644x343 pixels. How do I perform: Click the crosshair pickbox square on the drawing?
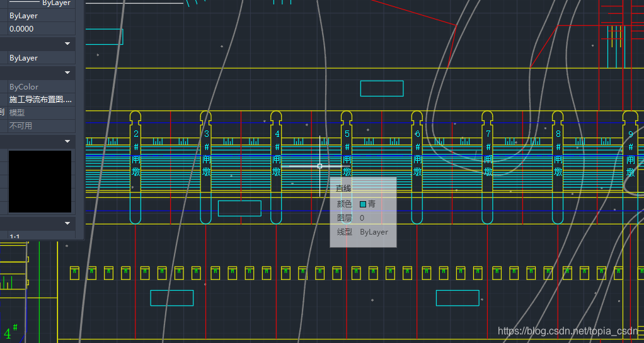tap(320, 166)
